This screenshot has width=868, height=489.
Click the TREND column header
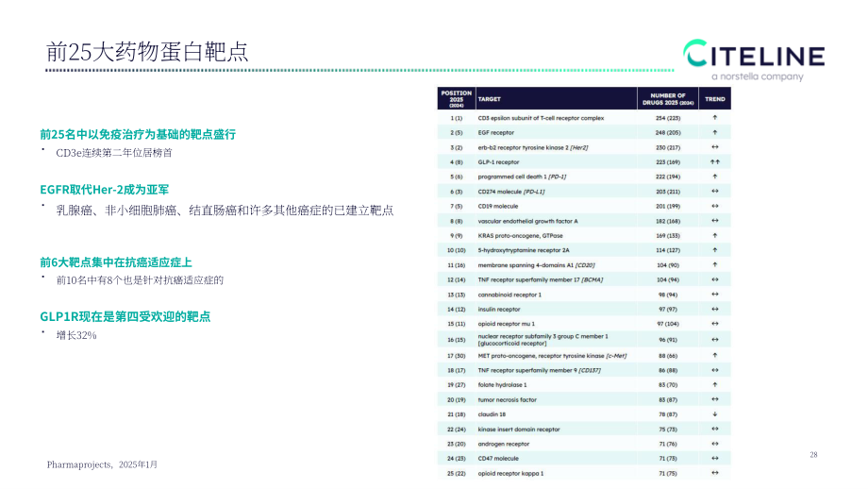tap(714, 99)
